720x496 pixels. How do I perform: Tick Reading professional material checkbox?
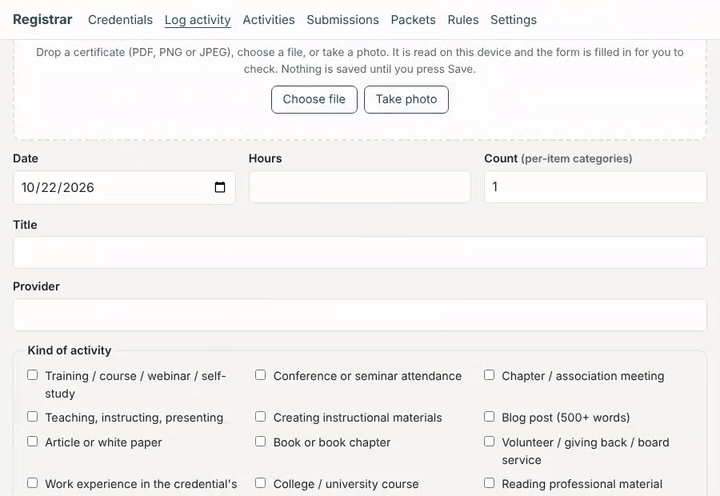tap(489, 483)
